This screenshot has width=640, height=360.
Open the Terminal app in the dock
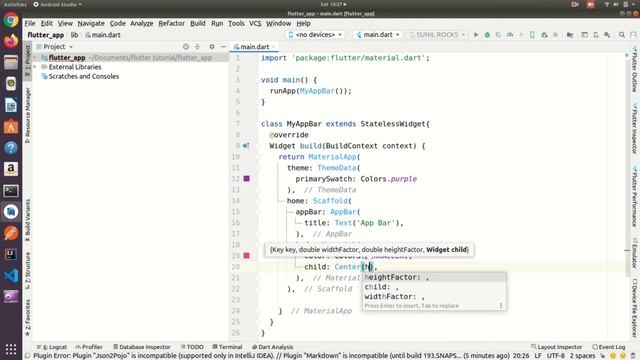point(11,190)
